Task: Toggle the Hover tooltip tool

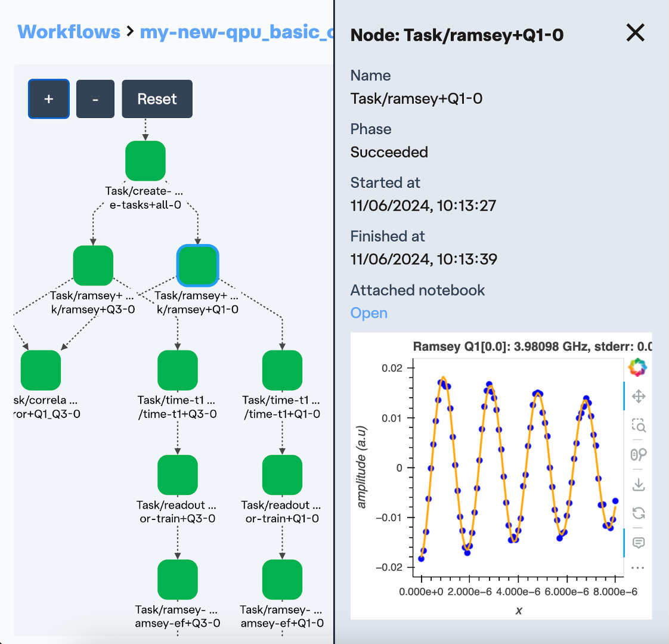Action: [638, 543]
